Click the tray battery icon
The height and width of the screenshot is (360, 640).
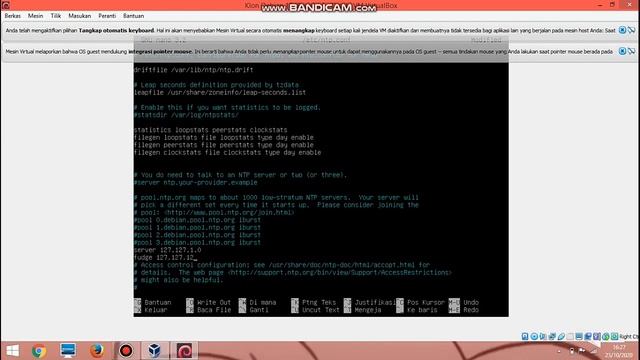pos(572,351)
